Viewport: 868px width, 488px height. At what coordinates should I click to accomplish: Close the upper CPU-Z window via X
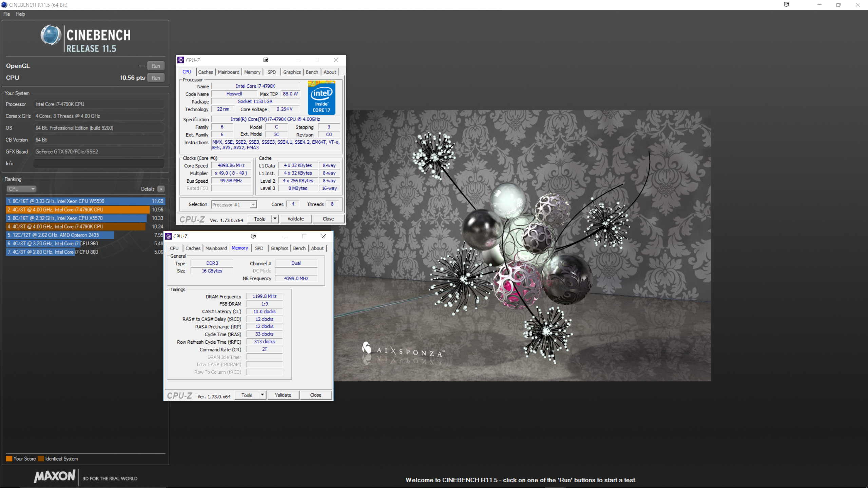(x=336, y=60)
